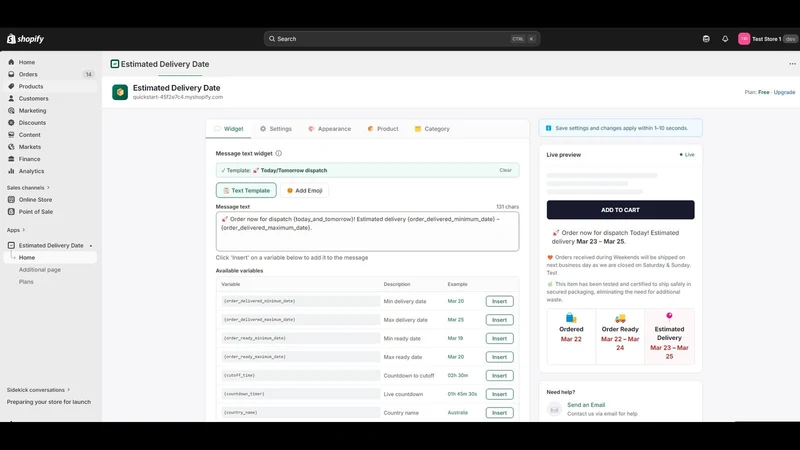Click the Order Ready truck icon
The height and width of the screenshot is (450, 800).
(620, 318)
